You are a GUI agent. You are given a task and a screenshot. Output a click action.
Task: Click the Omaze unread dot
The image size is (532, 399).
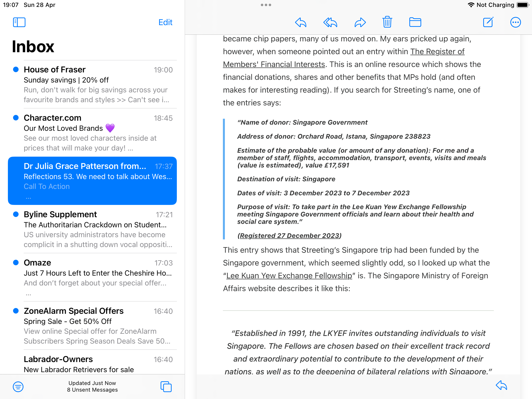coord(16,263)
